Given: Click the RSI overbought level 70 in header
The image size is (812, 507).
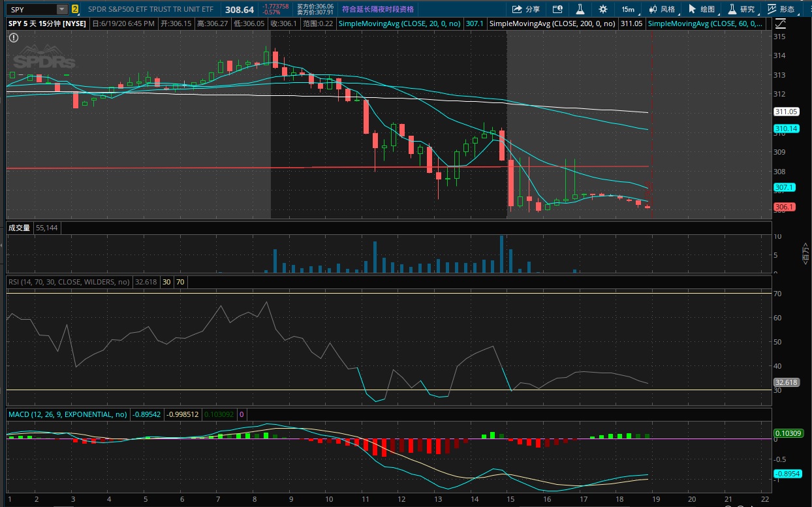Looking at the screenshot, I should click(180, 282).
